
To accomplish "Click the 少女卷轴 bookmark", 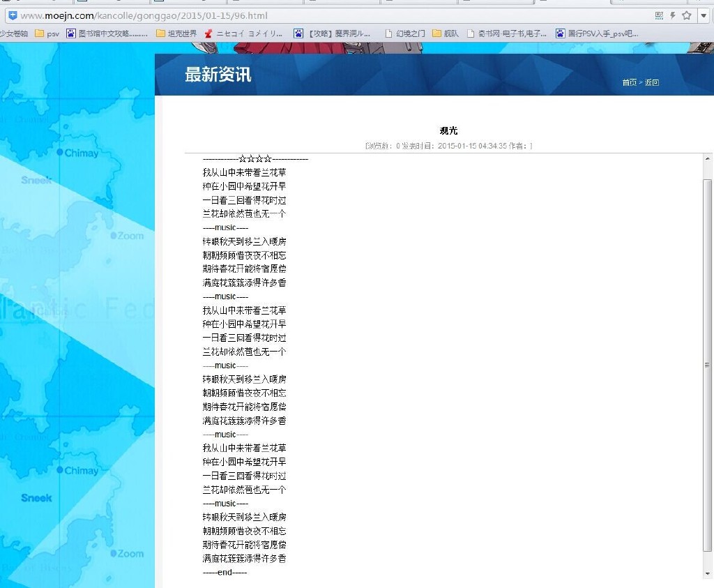I will pyautogui.click(x=14, y=33).
